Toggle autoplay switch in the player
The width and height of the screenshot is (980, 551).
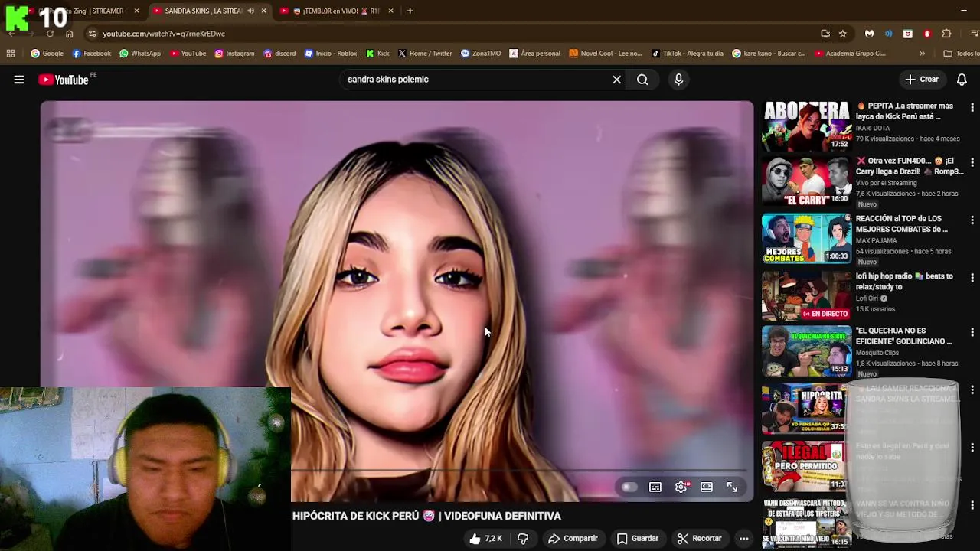(629, 487)
